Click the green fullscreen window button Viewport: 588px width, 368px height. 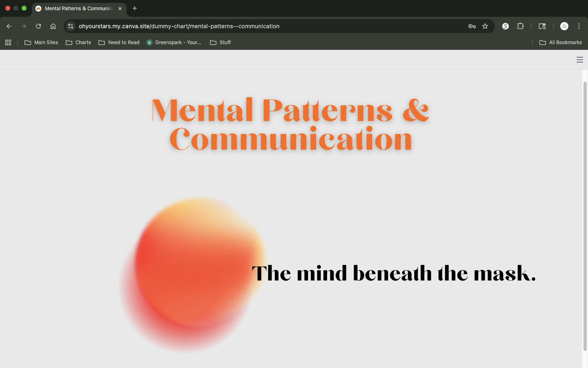(24, 8)
